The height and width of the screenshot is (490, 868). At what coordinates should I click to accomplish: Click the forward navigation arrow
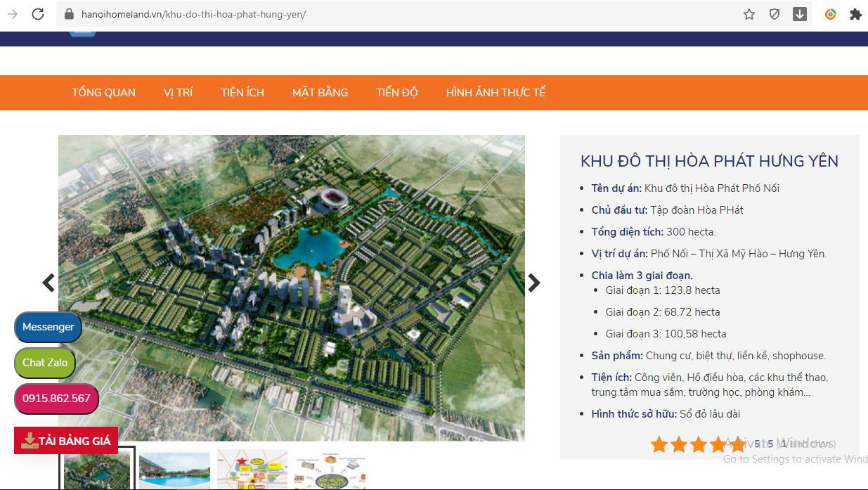coord(13,14)
